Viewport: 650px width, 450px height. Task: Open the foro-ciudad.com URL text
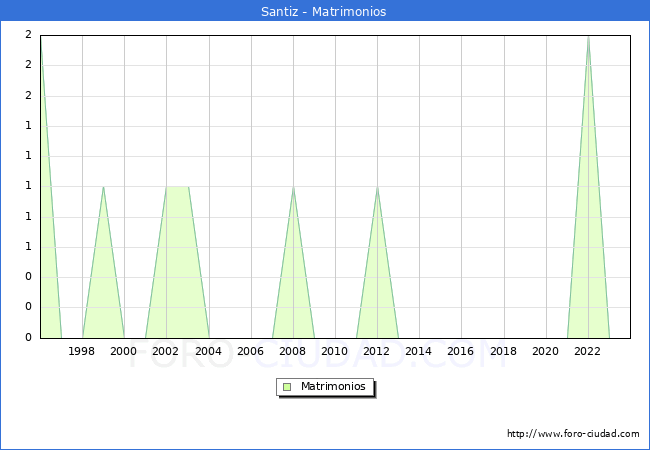tap(573, 433)
